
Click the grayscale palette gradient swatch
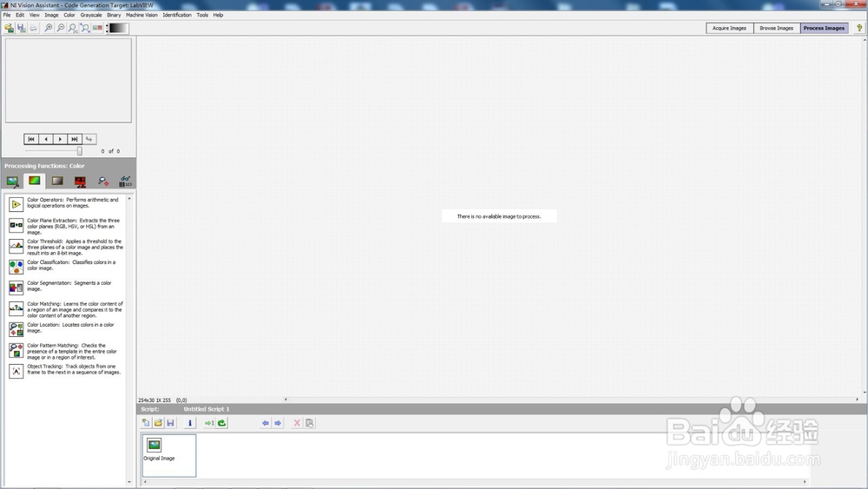click(x=118, y=28)
